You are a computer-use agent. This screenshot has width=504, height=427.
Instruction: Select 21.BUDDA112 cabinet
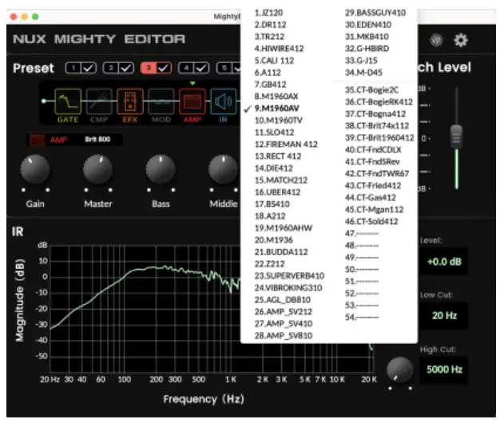pyautogui.click(x=281, y=252)
